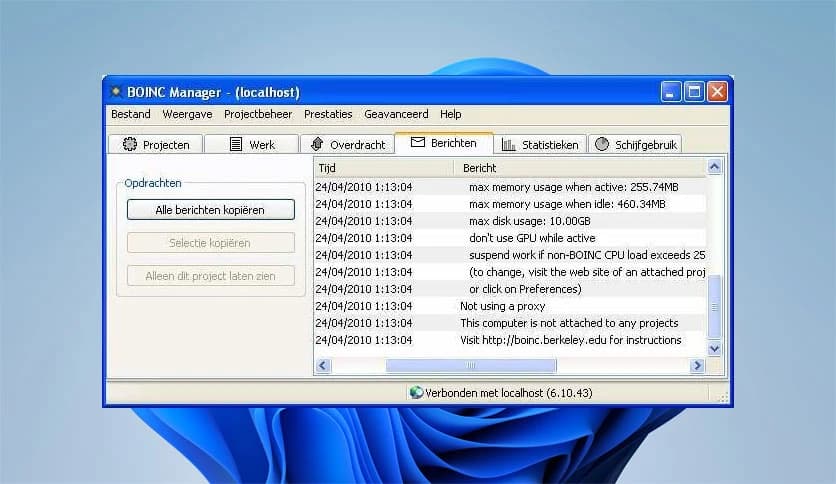This screenshot has height=484, width=836.
Task: Click Alleen dit project laten zien button
Action: (211, 276)
